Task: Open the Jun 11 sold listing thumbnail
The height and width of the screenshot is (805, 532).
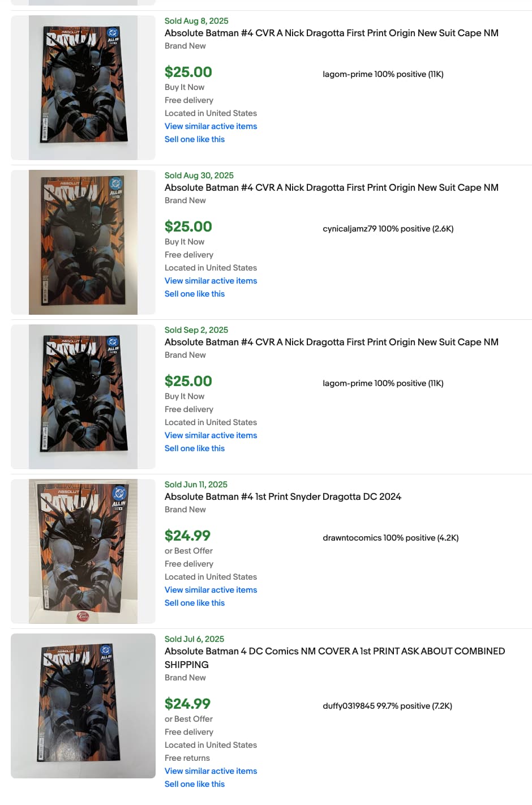Action: [x=83, y=551]
